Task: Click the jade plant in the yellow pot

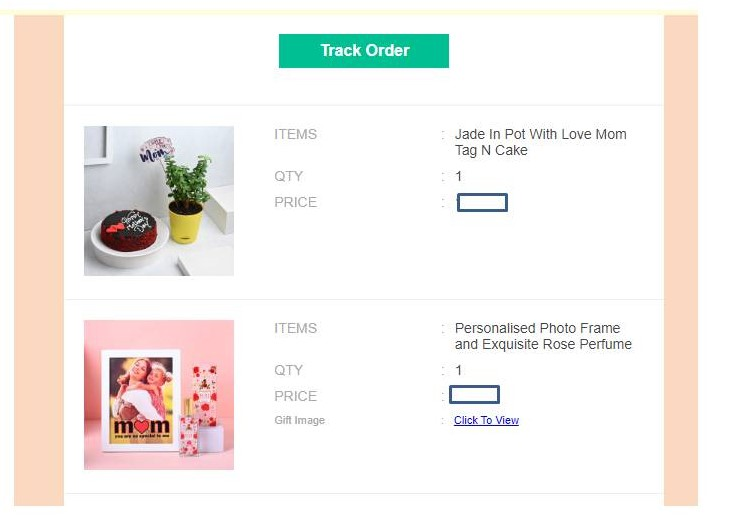Action: 186,185
